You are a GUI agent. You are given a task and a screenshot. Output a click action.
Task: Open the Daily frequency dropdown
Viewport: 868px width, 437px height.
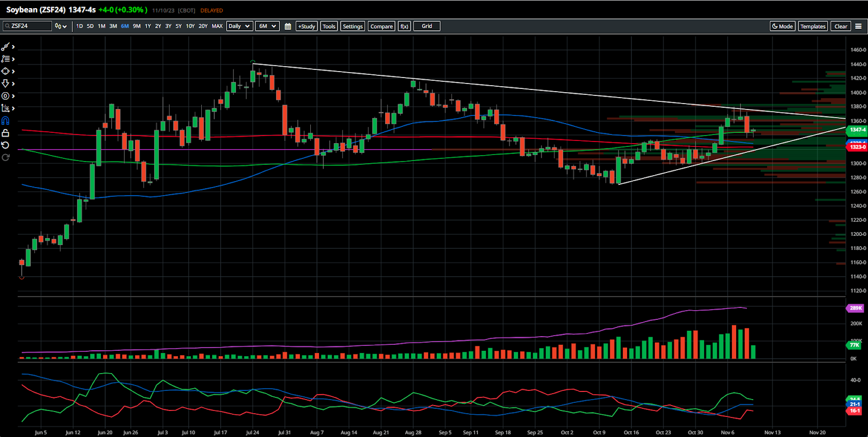(239, 26)
